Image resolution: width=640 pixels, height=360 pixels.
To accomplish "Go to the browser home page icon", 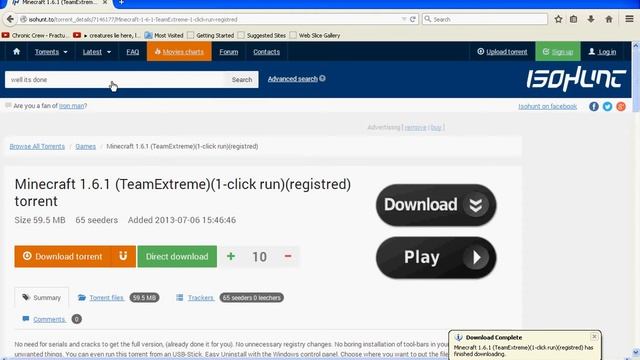I will [609, 19].
